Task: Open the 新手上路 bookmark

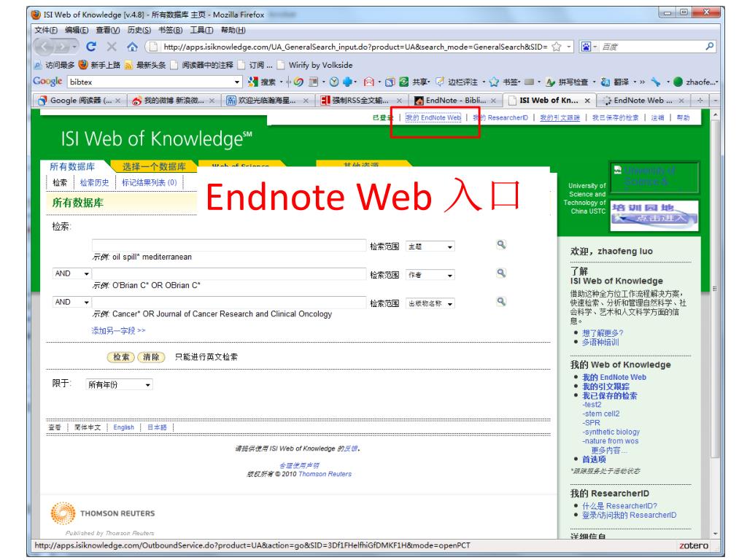Action: 99,65
